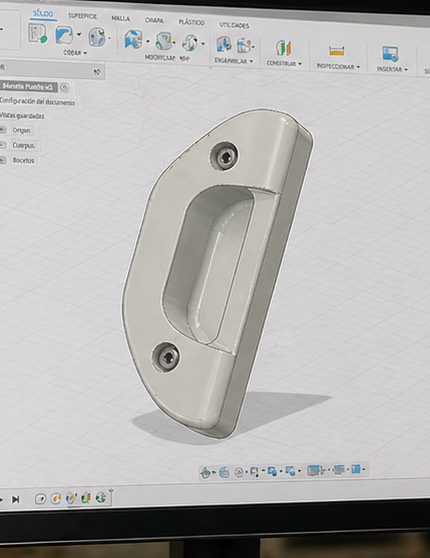The image size is (430, 558).
Task: Open the Viewports layout icon
Action: coord(356,469)
